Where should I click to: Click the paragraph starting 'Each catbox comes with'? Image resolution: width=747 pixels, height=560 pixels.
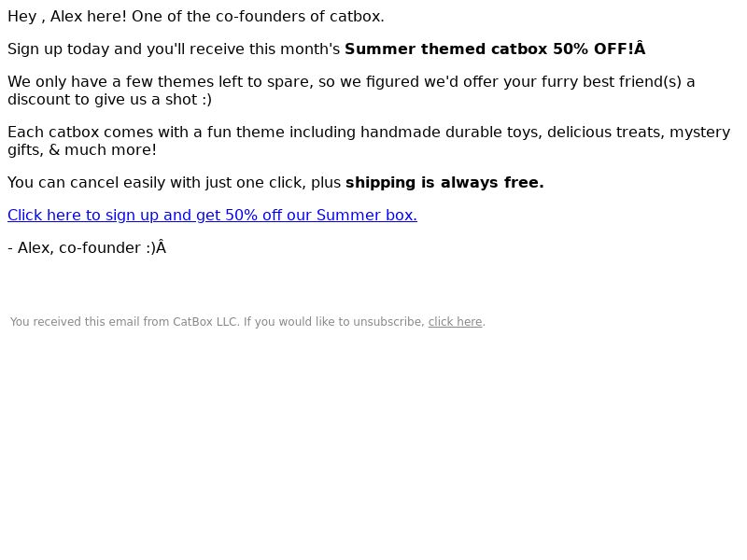click(x=369, y=141)
